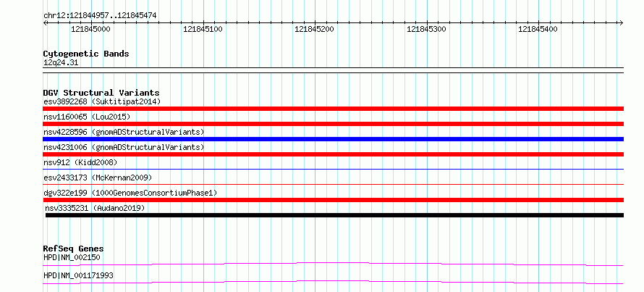The height and width of the screenshot is (292, 644).
Task: Click variant label esv3892268 (Suktitipat2014)
Action: click(x=102, y=101)
